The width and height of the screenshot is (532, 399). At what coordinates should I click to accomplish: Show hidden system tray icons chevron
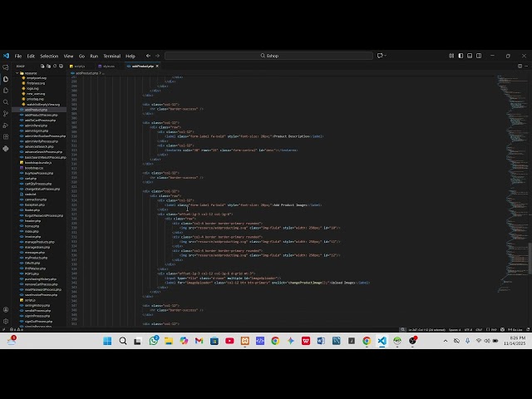click(446, 341)
